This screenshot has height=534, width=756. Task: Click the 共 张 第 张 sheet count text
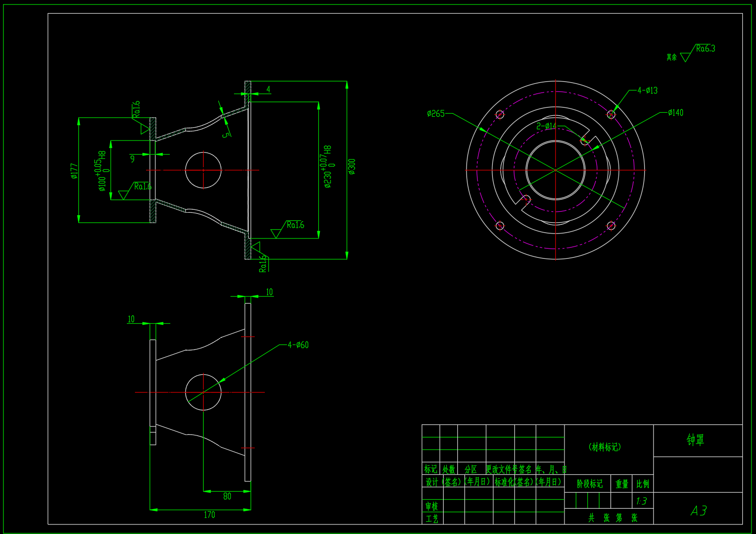pos(612,518)
